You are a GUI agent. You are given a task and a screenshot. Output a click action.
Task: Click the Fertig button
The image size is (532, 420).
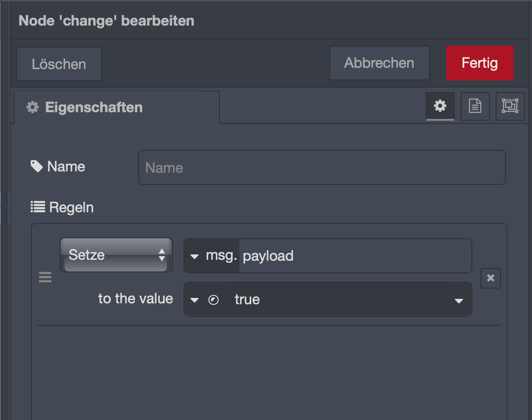coord(480,63)
